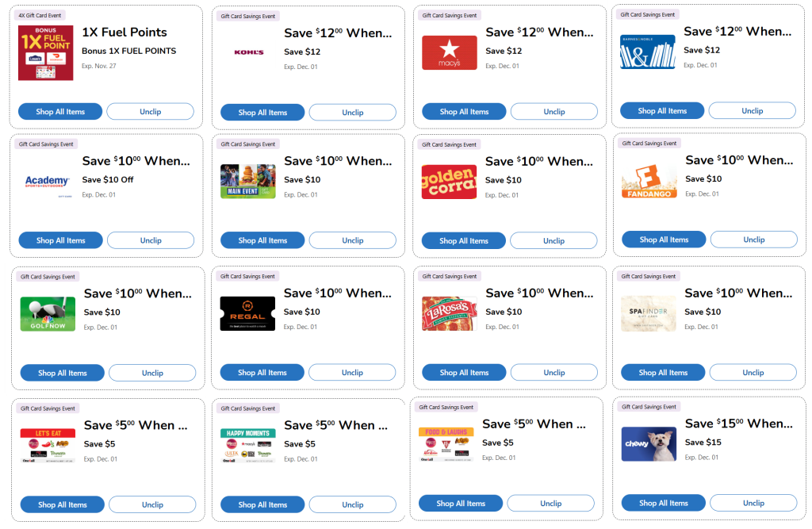Unclip the Kohl's $12 savings coupon
The height and width of the screenshot is (529, 812).
(x=352, y=113)
